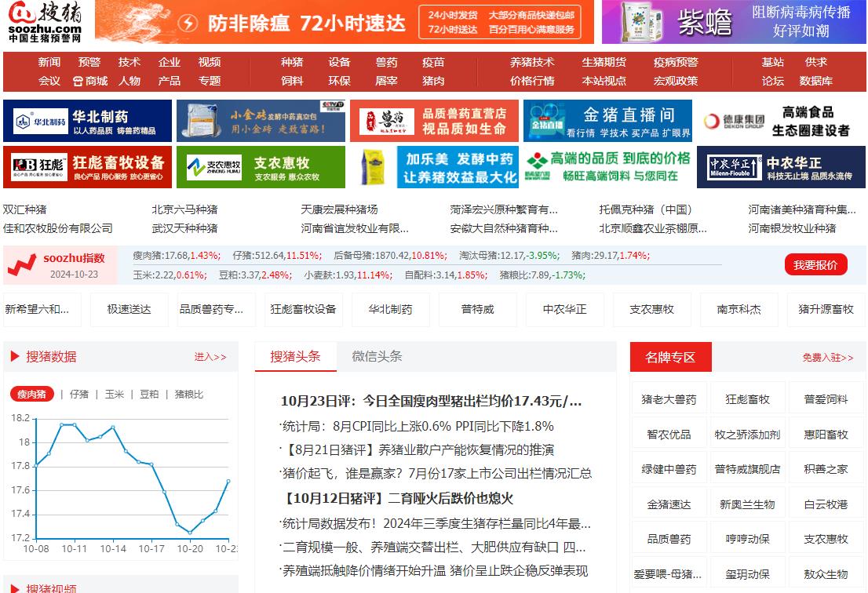Click the red triangle beside 搜猪数据
The width and height of the screenshot is (868, 593).
pos(15,356)
